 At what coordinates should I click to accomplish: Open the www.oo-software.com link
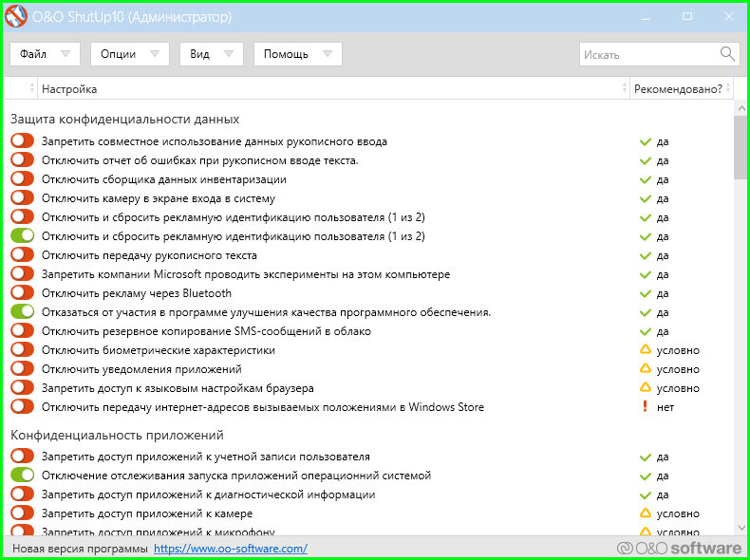pyautogui.click(x=231, y=548)
